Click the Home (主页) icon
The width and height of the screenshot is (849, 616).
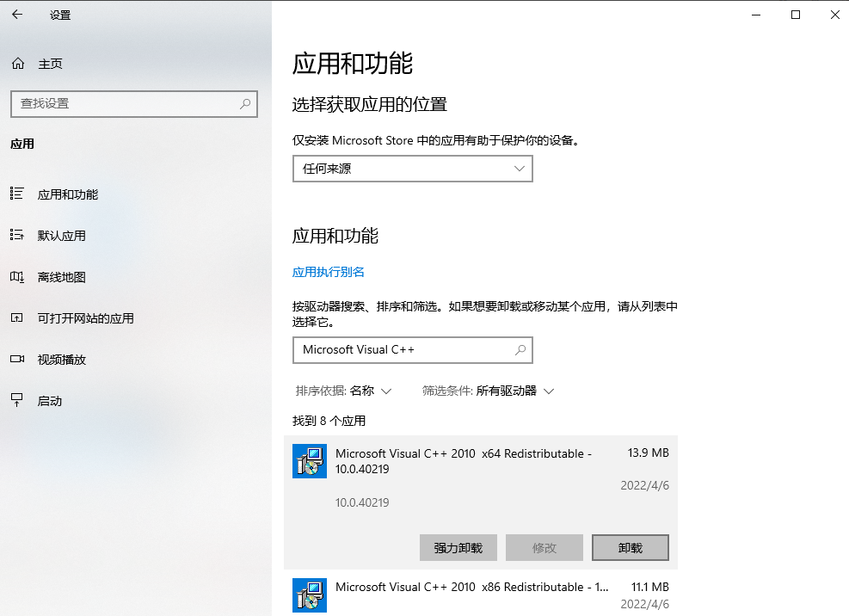(x=17, y=64)
